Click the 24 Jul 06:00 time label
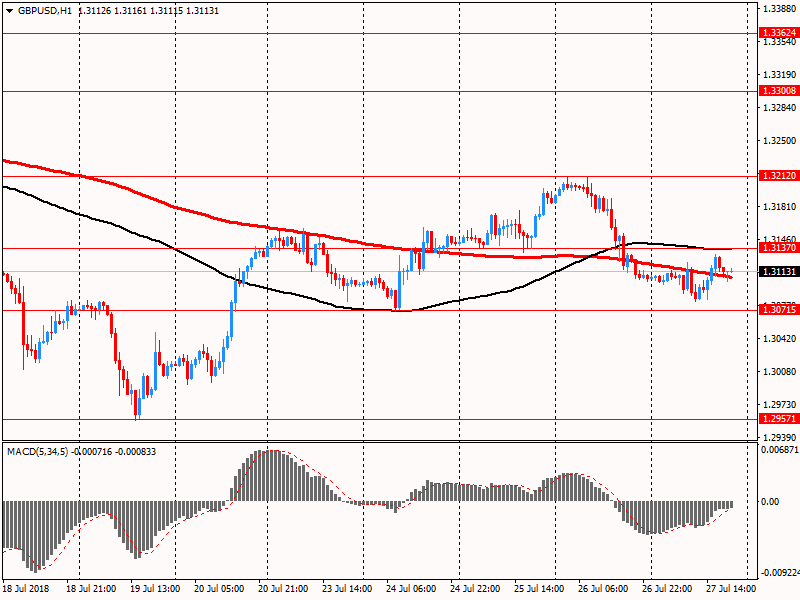The image size is (800, 600). [411, 588]
